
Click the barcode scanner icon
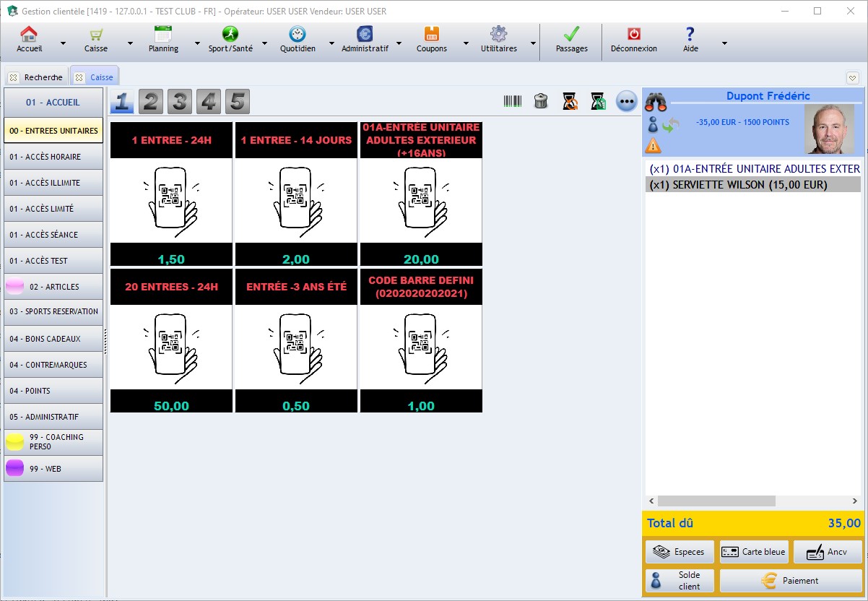512,102
